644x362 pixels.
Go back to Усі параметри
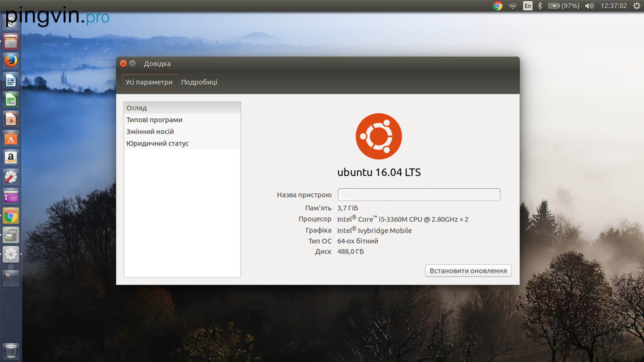pos(149,82)
